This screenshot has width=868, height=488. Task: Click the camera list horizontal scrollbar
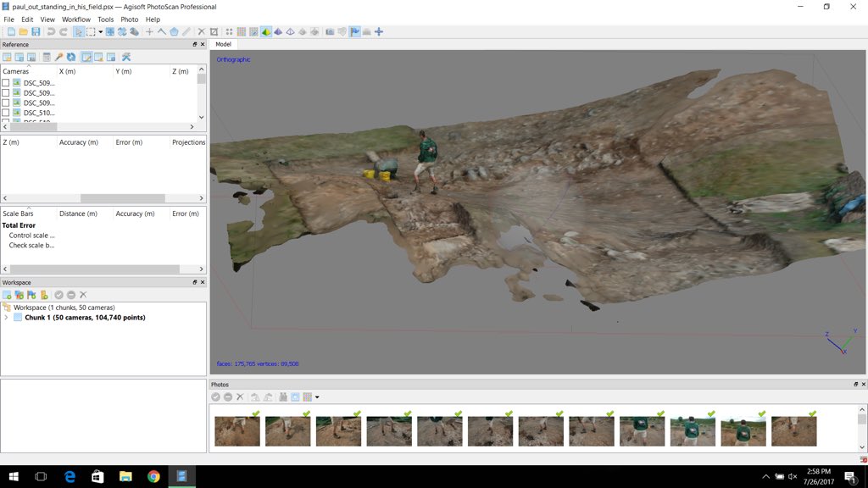coord(99,127)
